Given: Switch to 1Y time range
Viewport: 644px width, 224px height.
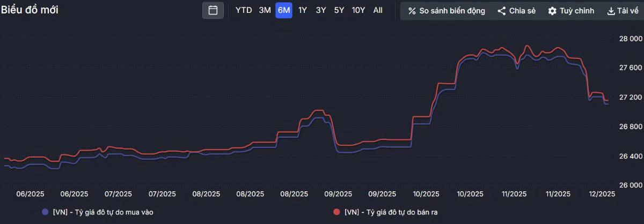Looking at the screenshot, I should point(303,10).
